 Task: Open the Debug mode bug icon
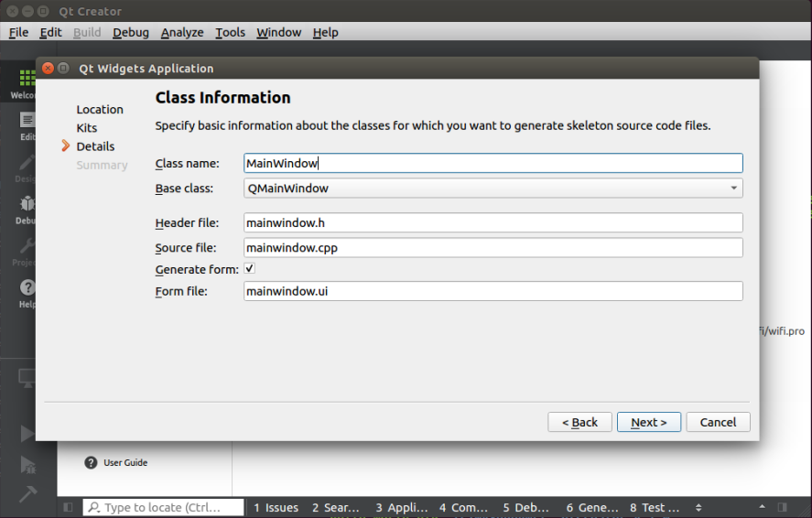pyautogui.click(x=27, y=207)
